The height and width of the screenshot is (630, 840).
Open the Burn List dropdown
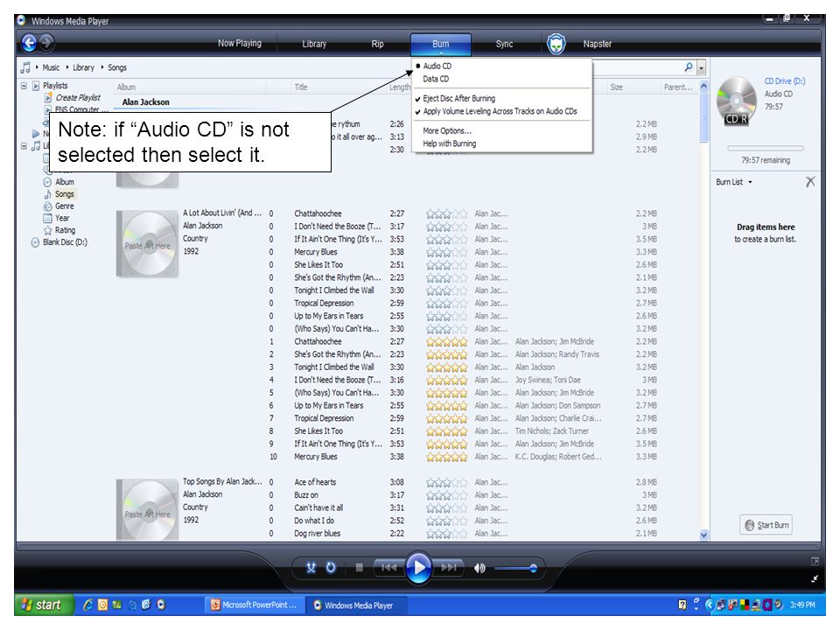tap(734, 182)
